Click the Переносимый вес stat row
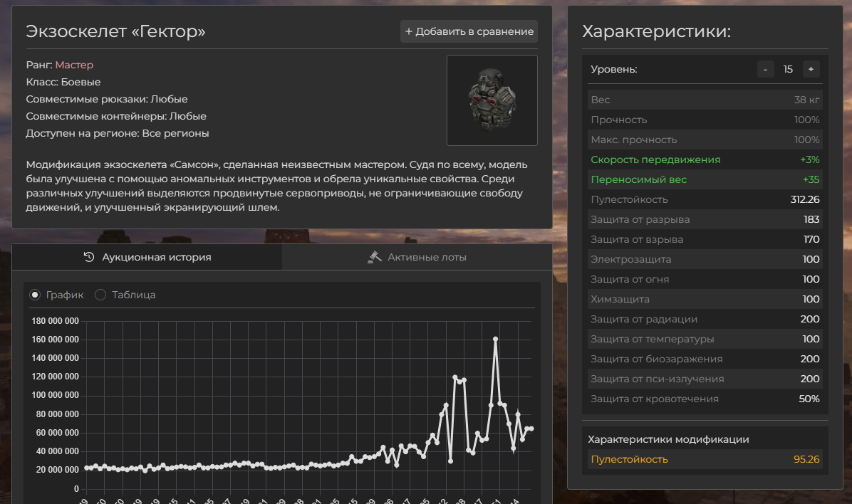This screenshot has width=852, height=504. coord(705,179)
